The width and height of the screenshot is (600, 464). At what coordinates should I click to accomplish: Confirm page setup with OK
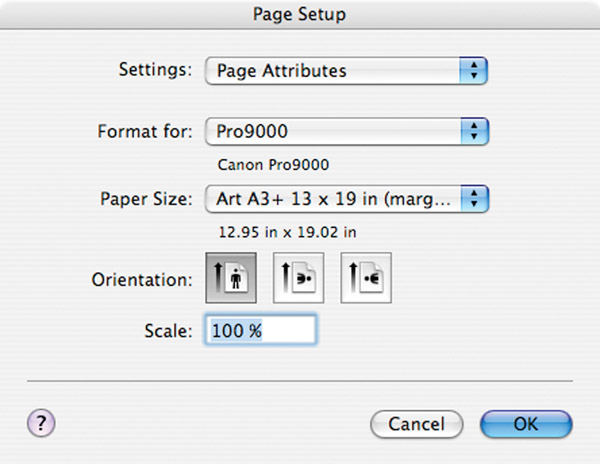pyautogui.click(x=526, y=424)
